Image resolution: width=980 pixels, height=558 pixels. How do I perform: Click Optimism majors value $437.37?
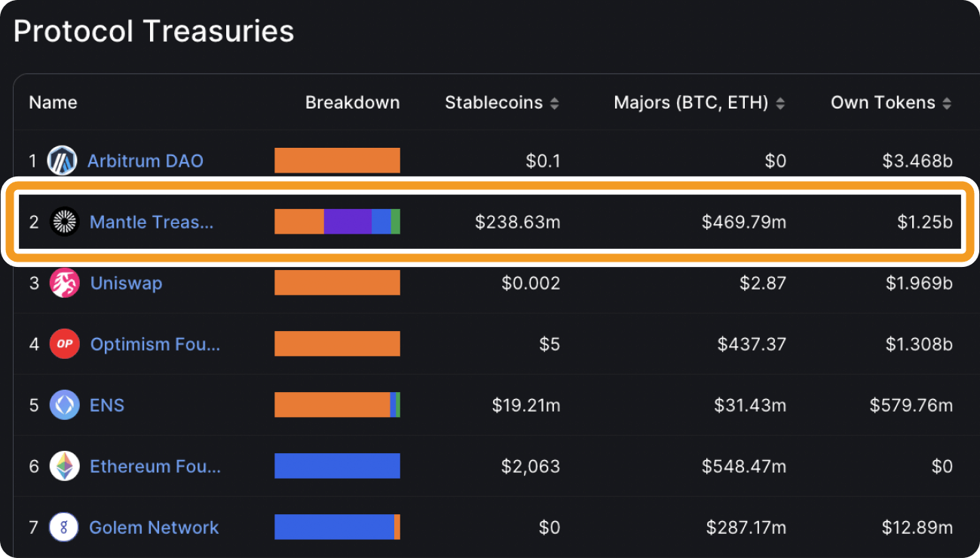752,344
